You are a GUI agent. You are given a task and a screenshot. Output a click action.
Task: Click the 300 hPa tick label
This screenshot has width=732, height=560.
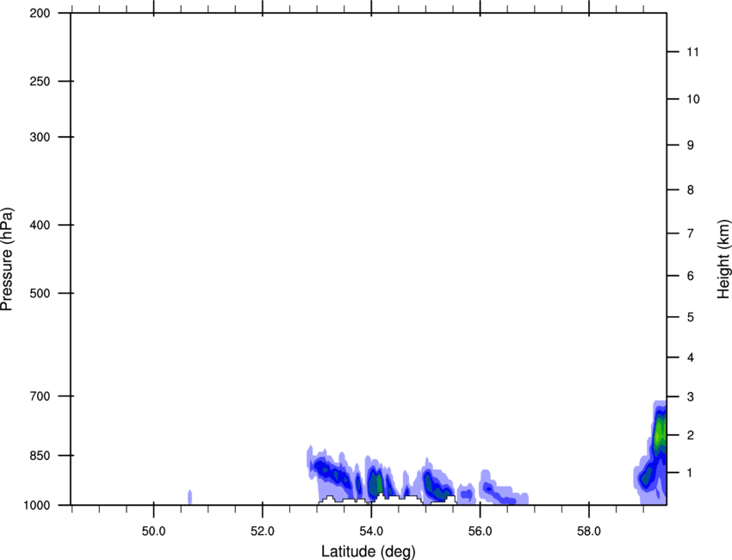click(x=38, y=138)
